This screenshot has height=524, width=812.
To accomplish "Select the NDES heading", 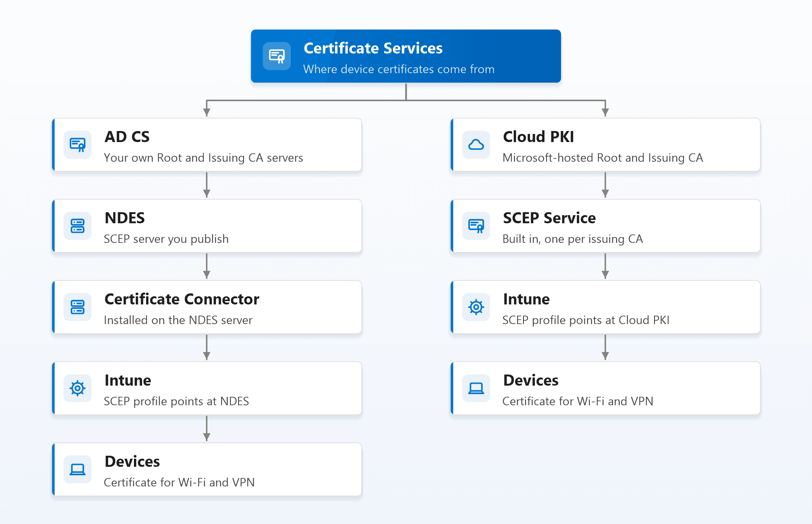I will (125, 218).
